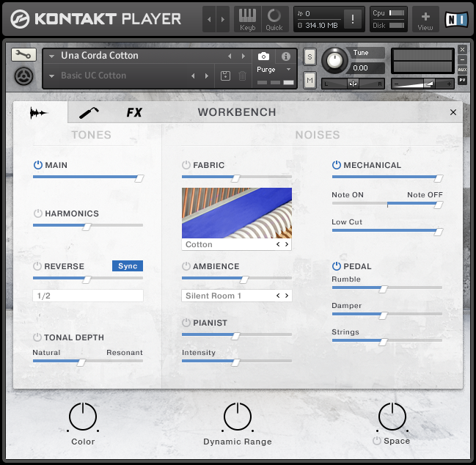Mute the instrument with M button
Viewport: 476px width, 465px height.
[x=310, y=81]
